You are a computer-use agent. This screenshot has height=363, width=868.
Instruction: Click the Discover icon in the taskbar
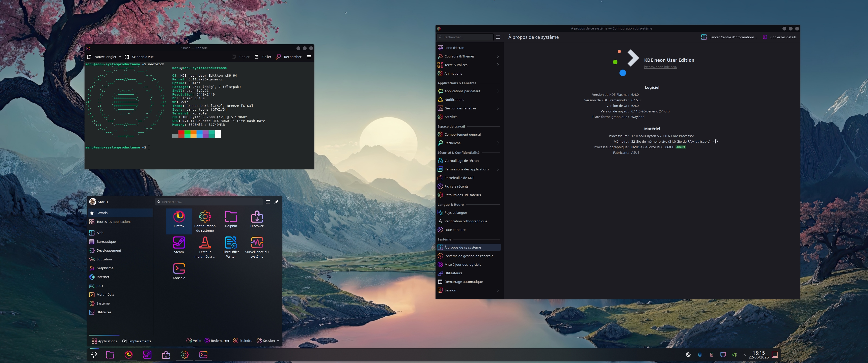pos(166,355)
